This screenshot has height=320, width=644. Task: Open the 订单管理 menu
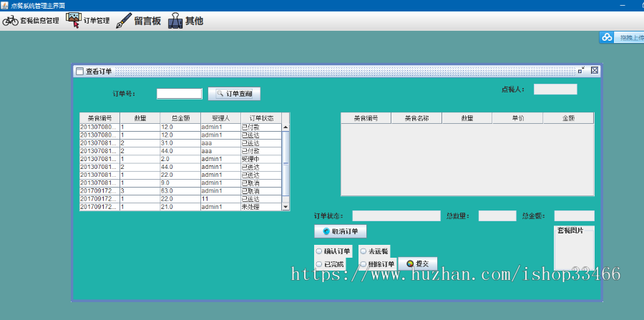click(88, 21)
